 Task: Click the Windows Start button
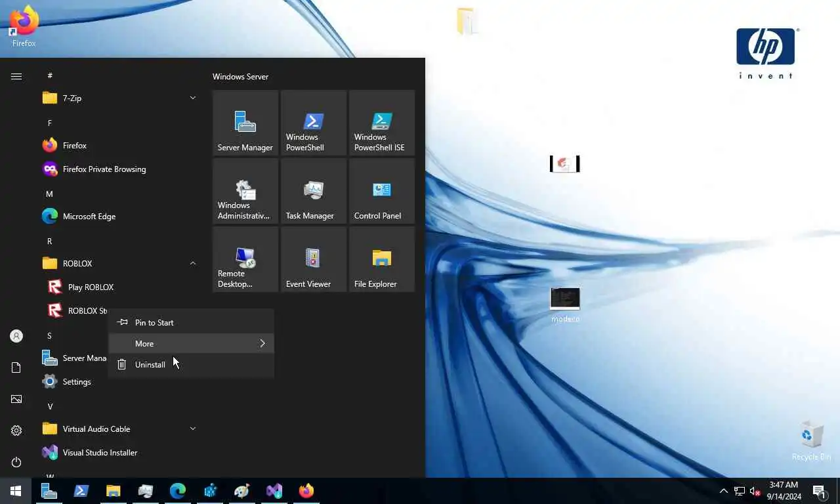click(x=16, y=491)
